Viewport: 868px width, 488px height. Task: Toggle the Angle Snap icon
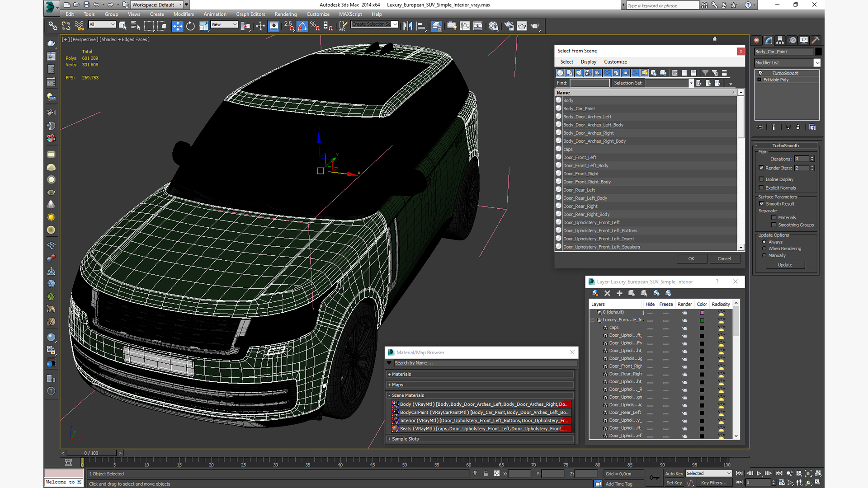click(302, 26)
